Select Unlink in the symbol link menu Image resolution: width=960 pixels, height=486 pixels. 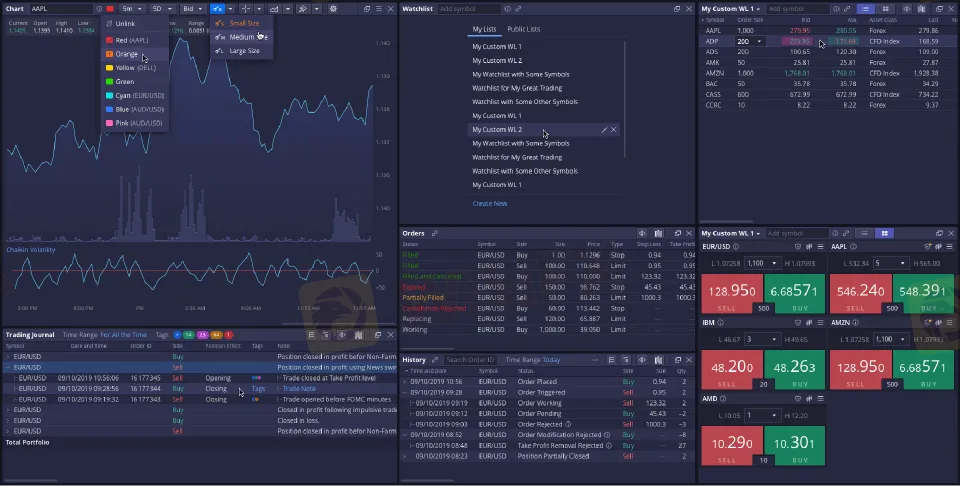click(124, 23)
